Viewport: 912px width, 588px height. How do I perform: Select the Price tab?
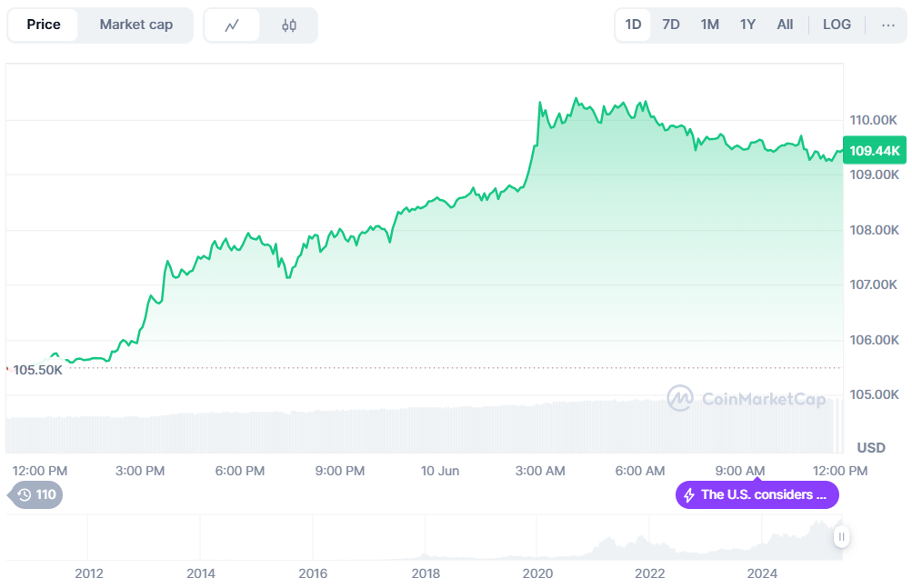[x=44, y=25]
